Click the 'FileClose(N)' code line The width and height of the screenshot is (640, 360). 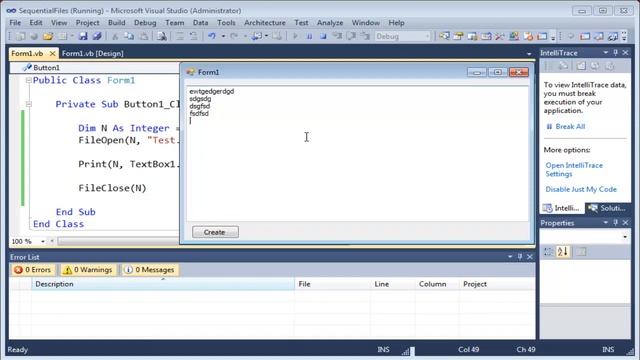coord(112,188)
